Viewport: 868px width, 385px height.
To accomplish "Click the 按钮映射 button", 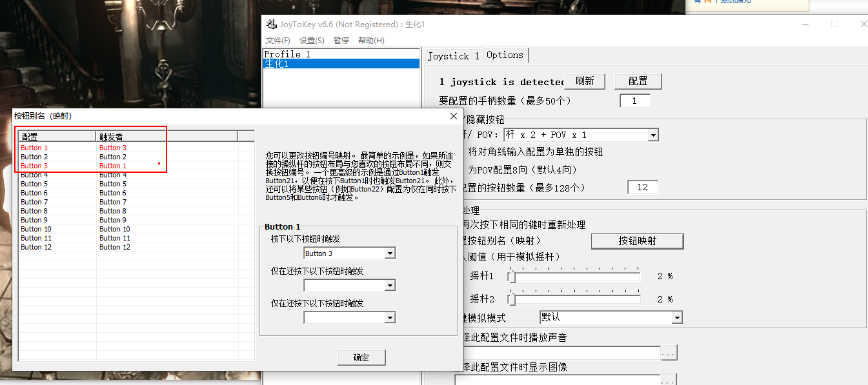I will 637,241.
